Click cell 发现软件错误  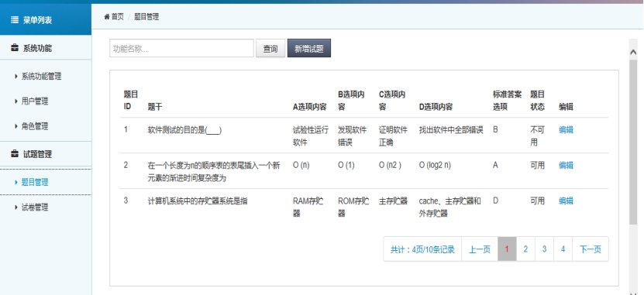click(353, 135)
